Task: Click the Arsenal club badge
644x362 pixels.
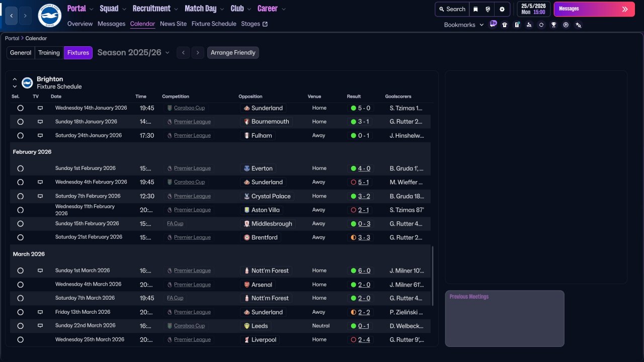Action: pos(247,285)
